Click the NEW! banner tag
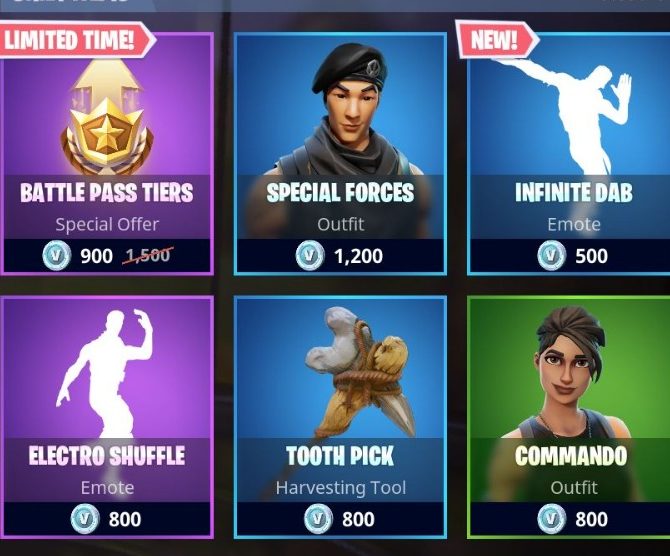The width and height of the screenshot is (670, 556). coord(497,39)
